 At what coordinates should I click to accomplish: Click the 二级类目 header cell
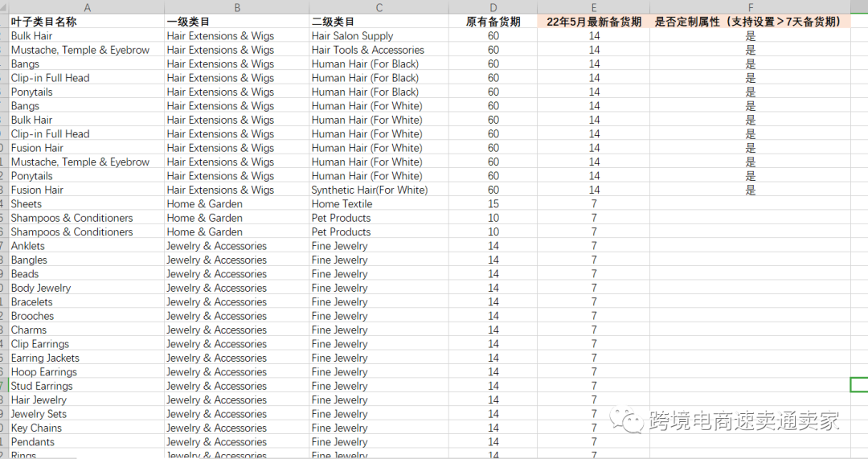click(x=379, y=22)
